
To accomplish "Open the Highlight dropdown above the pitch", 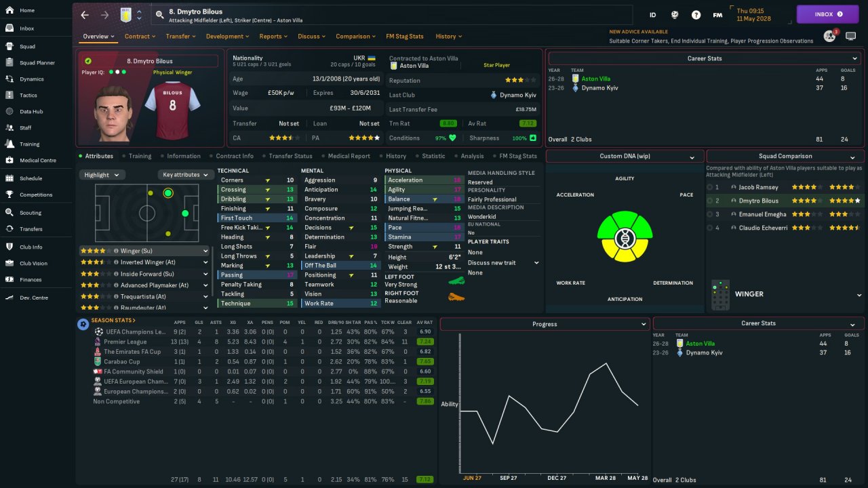I will (102, 175).
